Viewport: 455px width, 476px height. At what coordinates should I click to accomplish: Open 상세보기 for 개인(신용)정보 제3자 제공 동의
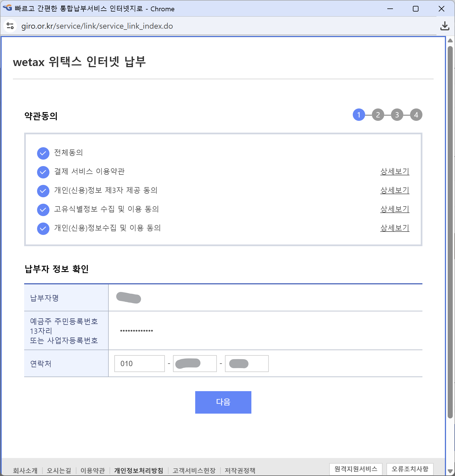tap(395, 190)
